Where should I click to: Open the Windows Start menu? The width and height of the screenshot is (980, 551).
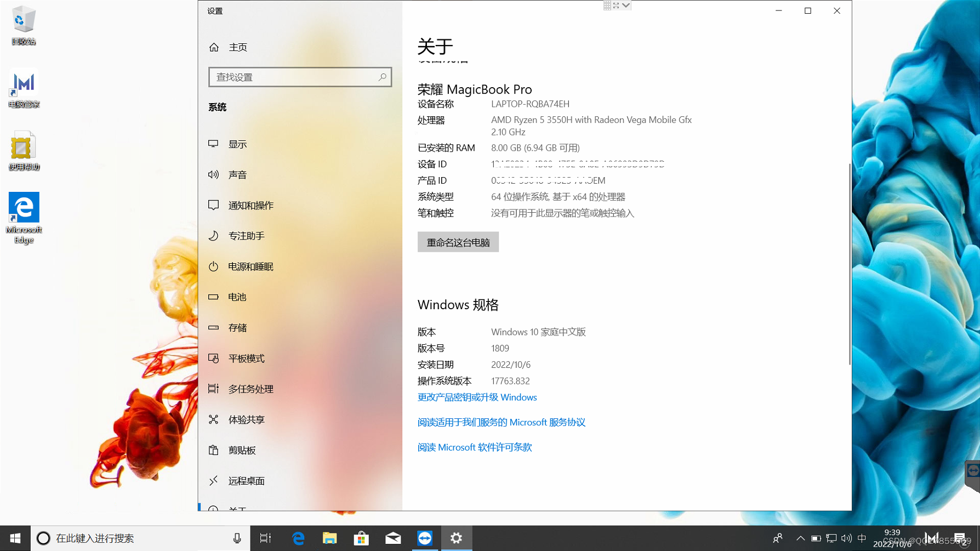(15, 538)
